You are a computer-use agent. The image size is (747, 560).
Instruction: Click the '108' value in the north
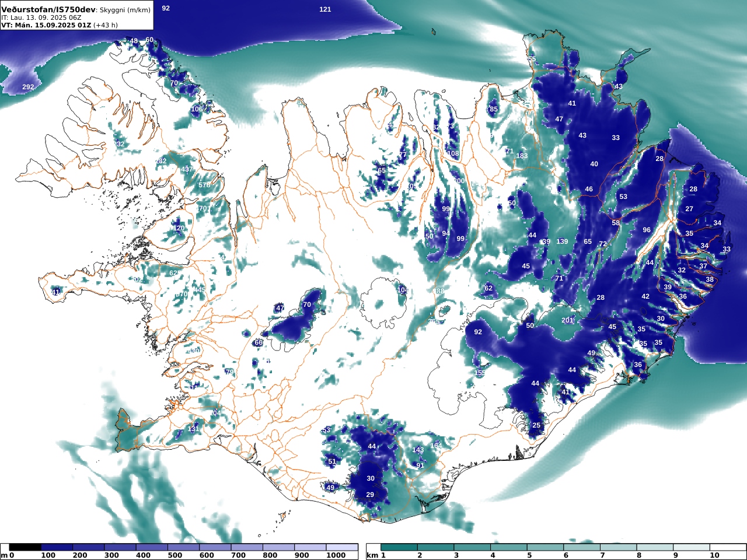click(453, 153)
